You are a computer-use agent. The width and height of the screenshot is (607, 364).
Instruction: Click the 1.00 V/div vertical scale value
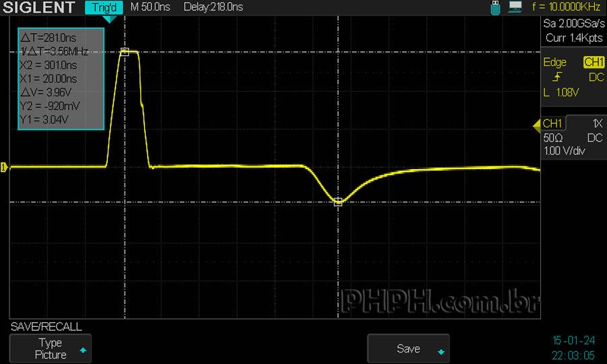564,151
